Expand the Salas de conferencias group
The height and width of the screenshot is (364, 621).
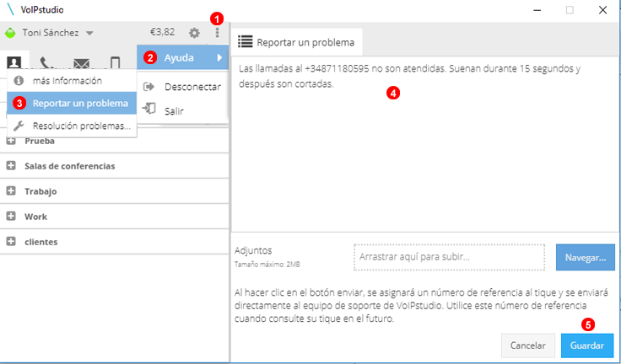[11, 166]
